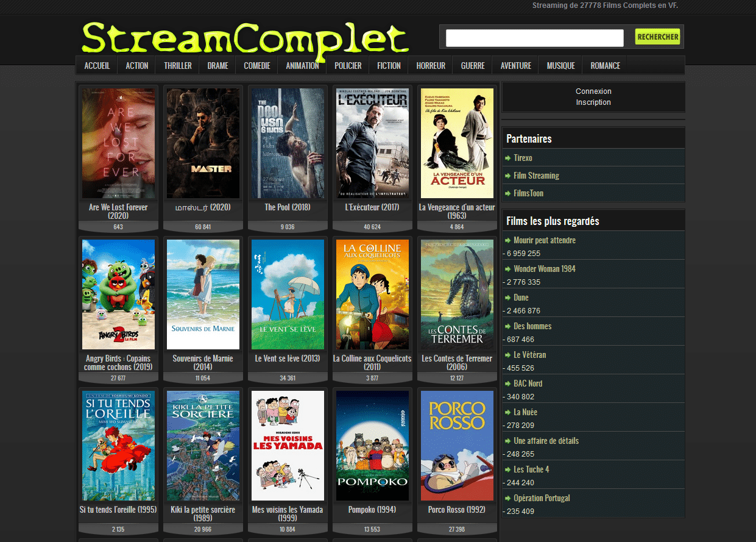Viewport: 756px width, 542px height.
Task: Click view count 34 361
Action: [x=288, y=379]
